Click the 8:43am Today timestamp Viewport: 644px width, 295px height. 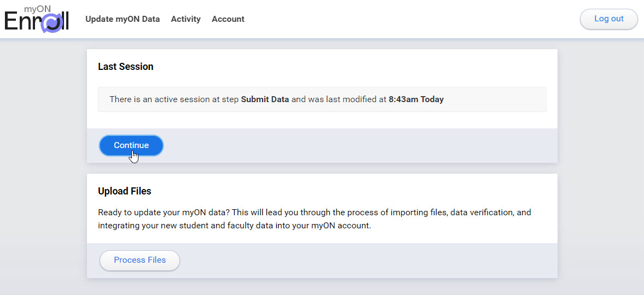416,99
